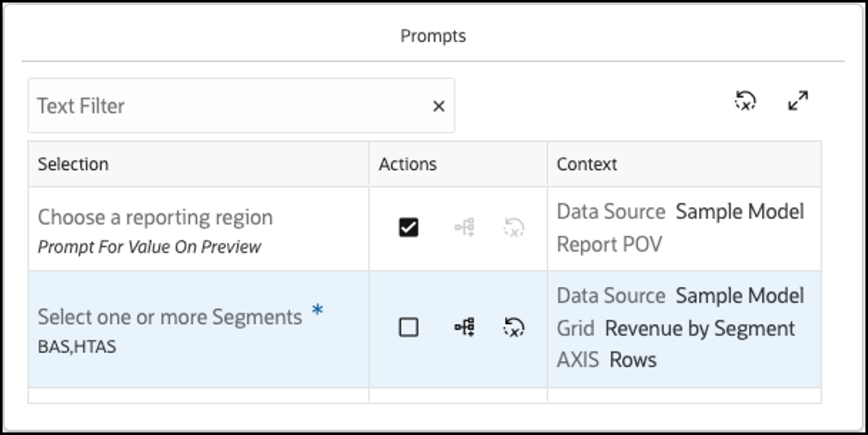The height and width of the screenshot is (435, 868).
Task: Expand the Prompts panel to full size
Action: click(x=798, y=101)
